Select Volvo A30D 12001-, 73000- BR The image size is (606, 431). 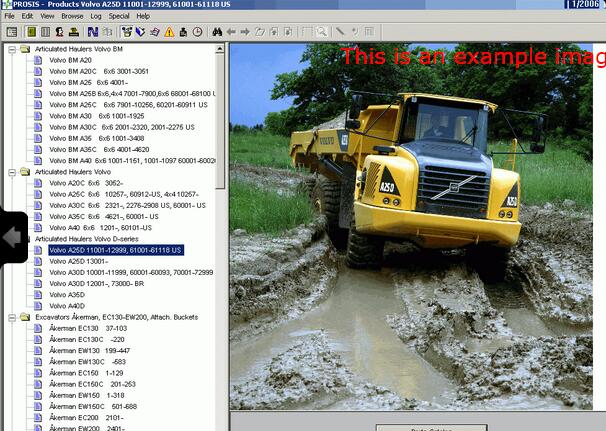coord(97,284)
